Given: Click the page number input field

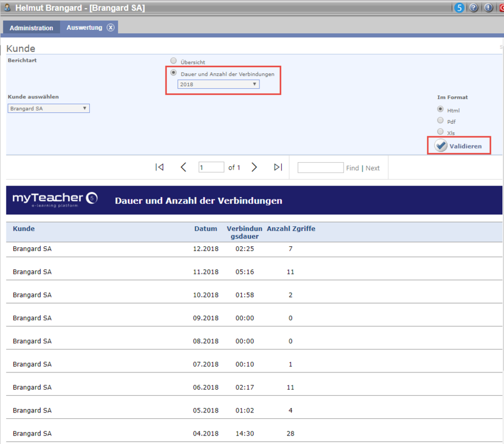Looking at the screenshot, I should 211,167.
